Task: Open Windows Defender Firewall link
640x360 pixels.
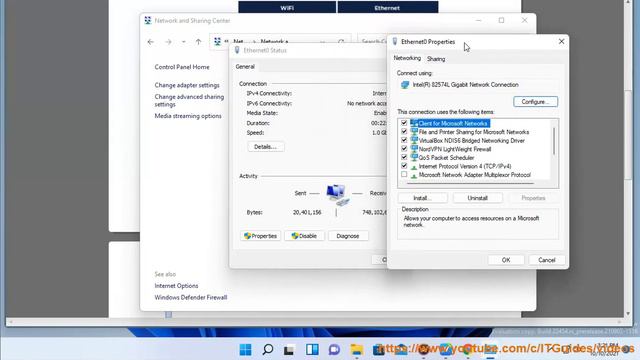Action: tap(191, 298)
